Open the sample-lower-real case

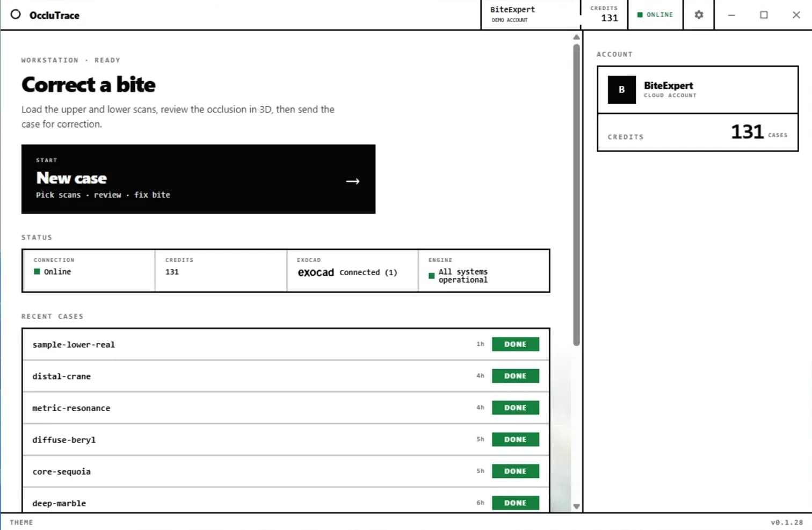(286, 345)
